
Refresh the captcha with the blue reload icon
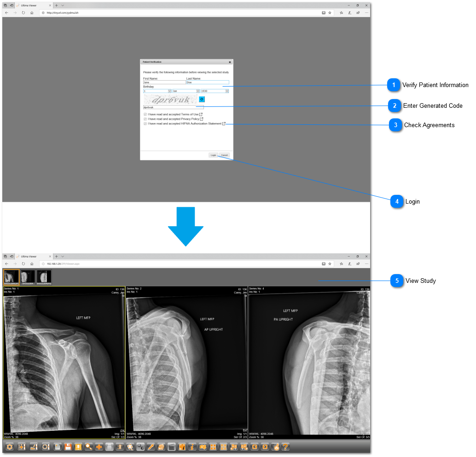tap(202, 100)
